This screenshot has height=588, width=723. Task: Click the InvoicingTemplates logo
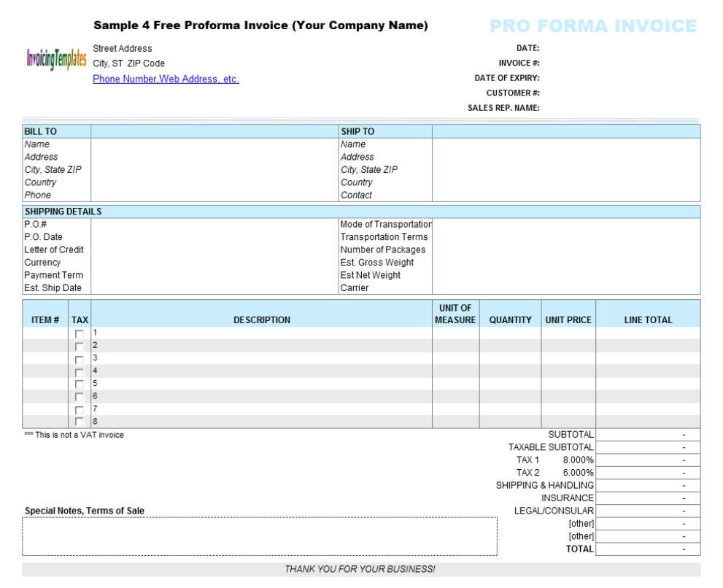click(x=56, y=60)
